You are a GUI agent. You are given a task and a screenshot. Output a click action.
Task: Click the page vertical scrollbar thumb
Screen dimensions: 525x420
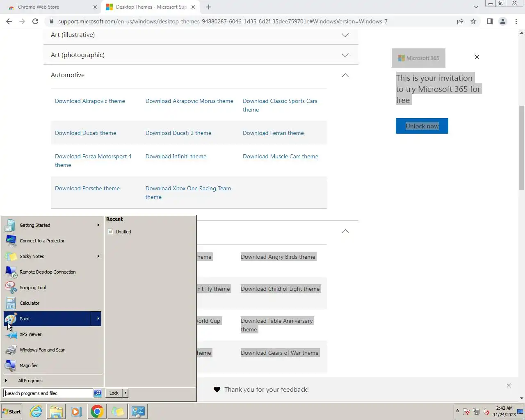[x=522, y=148]
